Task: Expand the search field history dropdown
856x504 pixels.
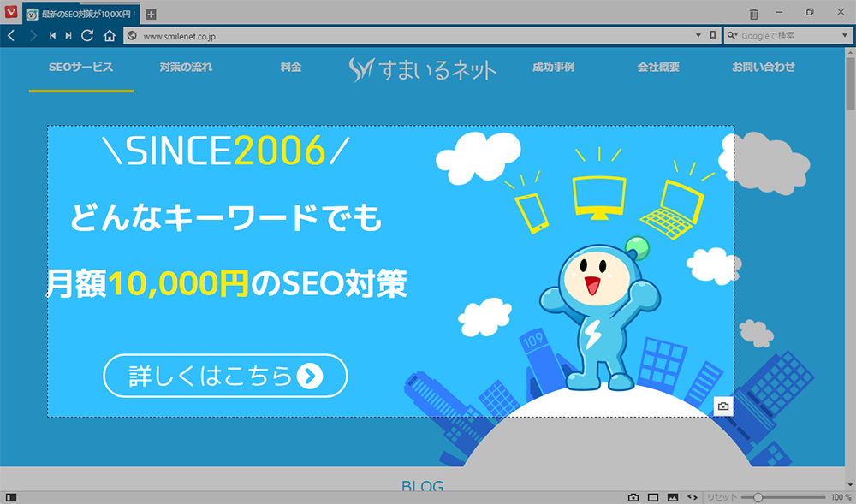Action: tap(845, 36)
